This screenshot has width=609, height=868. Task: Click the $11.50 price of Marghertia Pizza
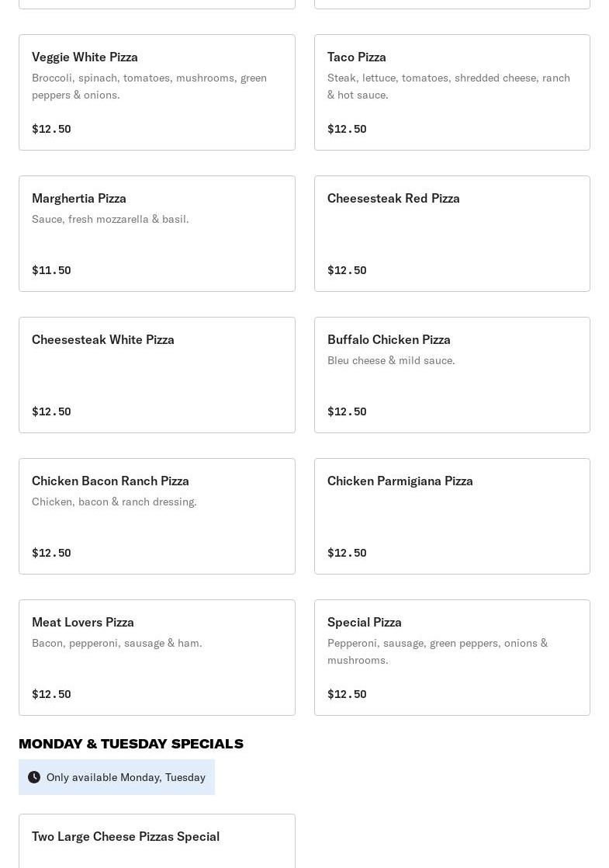click(51, 270)
